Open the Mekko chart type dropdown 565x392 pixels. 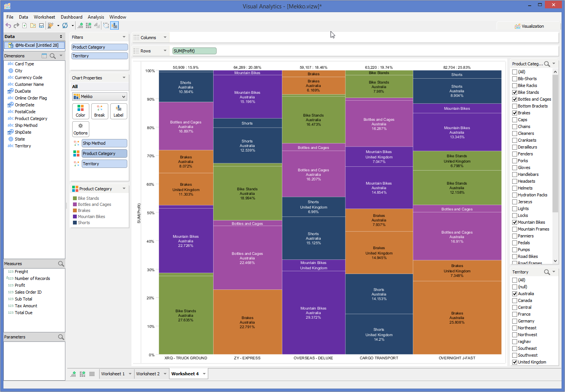coord(100,96)
